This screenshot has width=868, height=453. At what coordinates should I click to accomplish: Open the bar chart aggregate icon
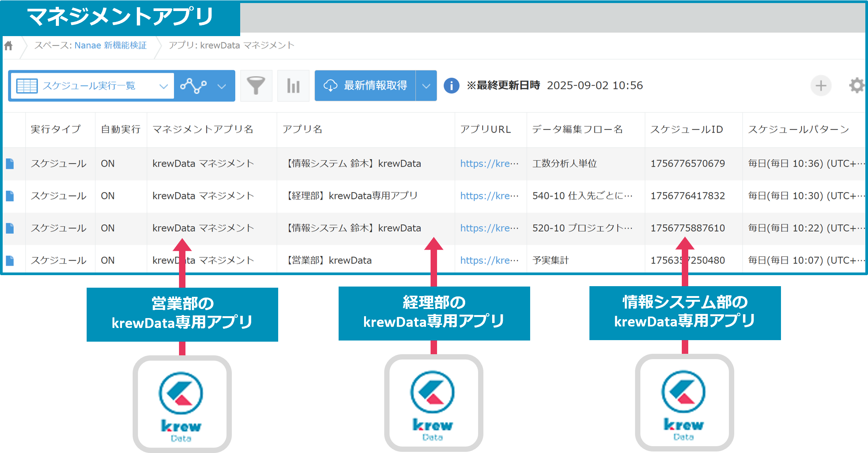pos(293,86)
